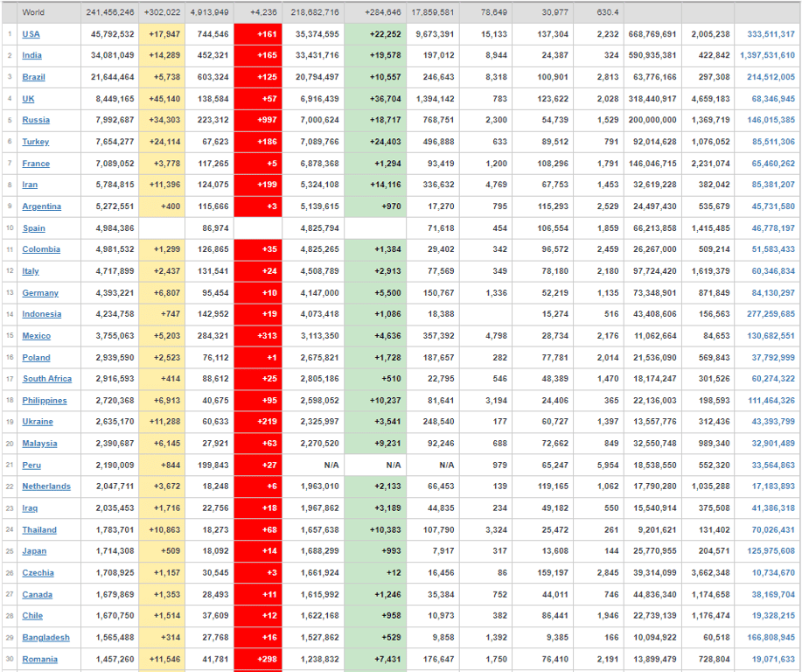Image resolution: width=802 pixels, height=672 pixels.
Task: Open the UK country link
Action: 28,99
